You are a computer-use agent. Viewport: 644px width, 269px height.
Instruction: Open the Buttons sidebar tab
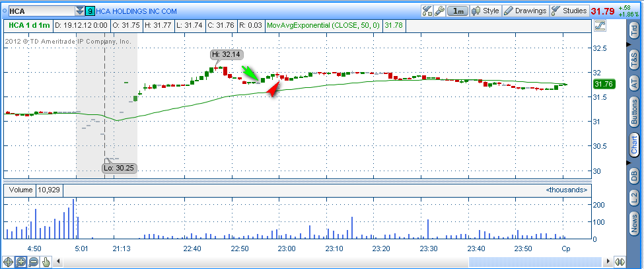point(634,112)
